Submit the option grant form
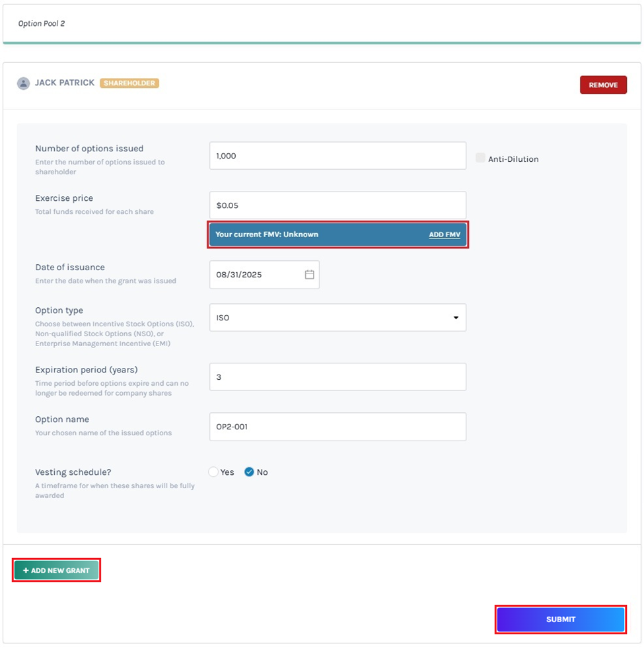 560,620
